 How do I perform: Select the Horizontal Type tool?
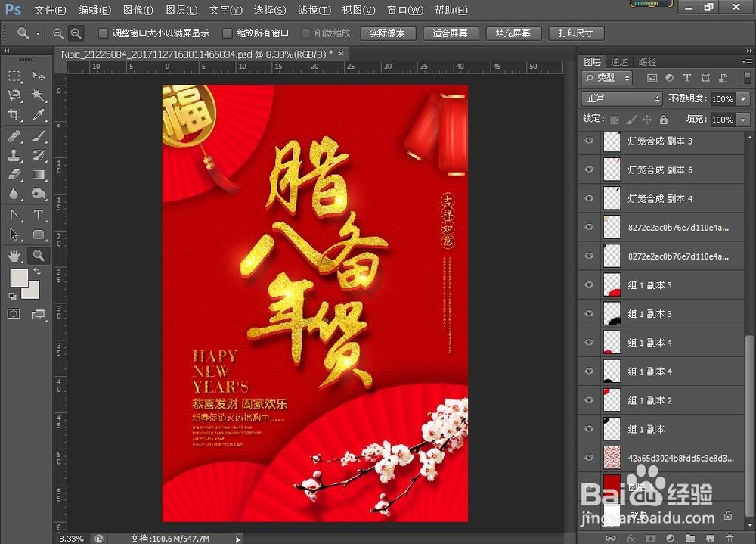point(39,215)
